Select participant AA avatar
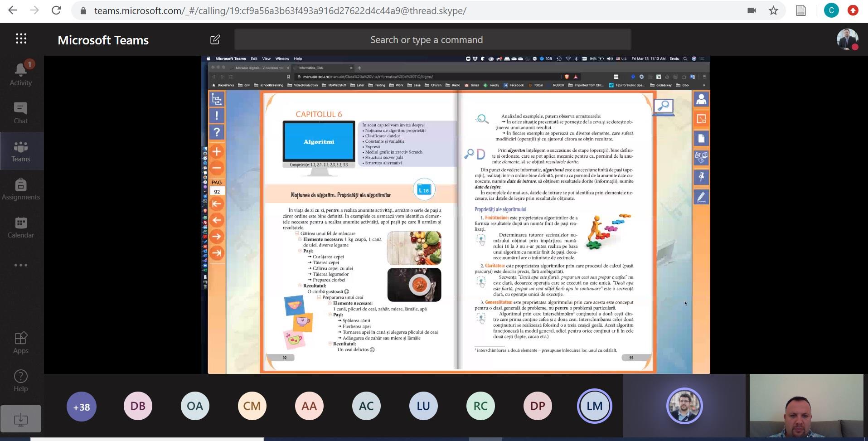The image size is (868, 441). tap(309, 406)
